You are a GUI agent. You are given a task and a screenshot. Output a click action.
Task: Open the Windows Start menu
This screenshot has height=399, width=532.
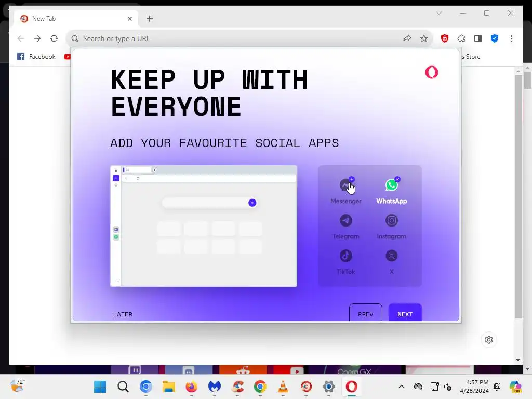[x=100, y=387]
